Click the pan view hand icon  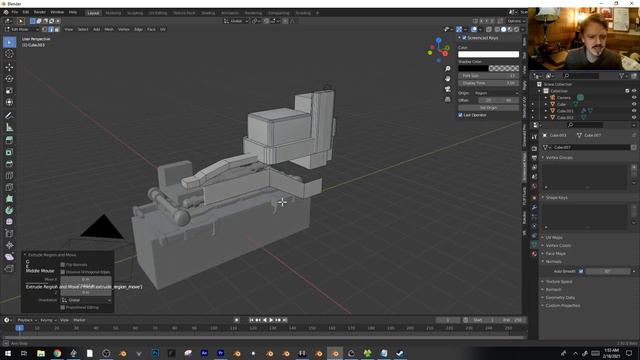448,78
